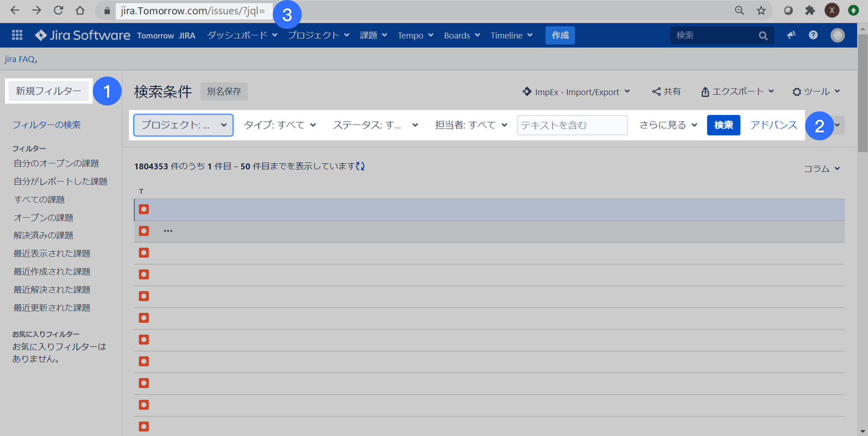Open the ダッシュボード menu in the navbar
868x436 pixels.
242,35
